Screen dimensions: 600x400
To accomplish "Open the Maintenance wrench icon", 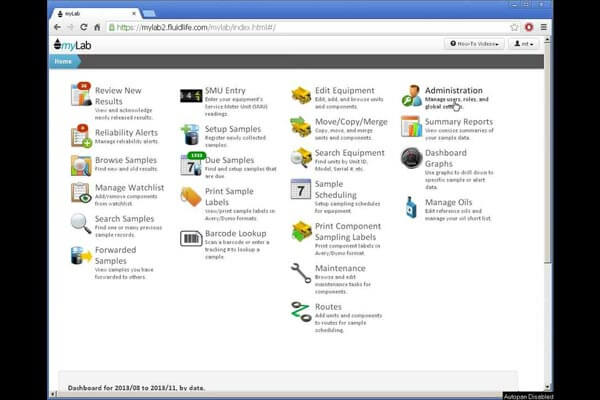I will [301, 273].
